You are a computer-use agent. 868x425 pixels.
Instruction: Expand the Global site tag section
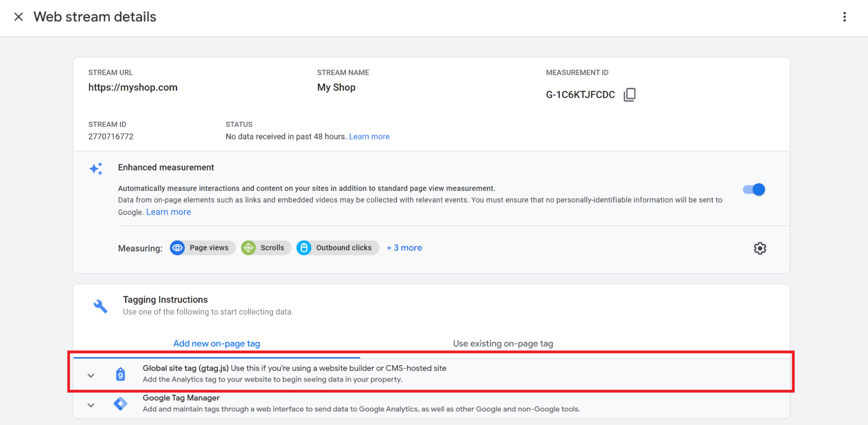click(x=91, y=376)
